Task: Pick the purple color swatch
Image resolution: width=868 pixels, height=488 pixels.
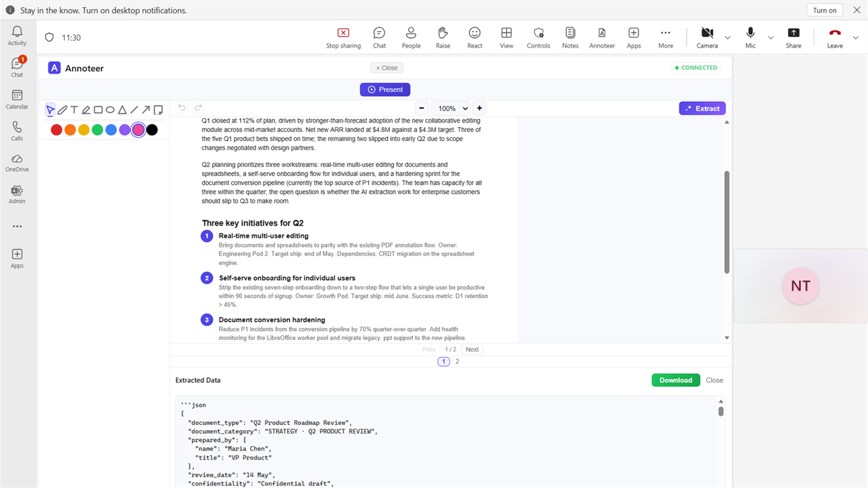Action: 125,130
